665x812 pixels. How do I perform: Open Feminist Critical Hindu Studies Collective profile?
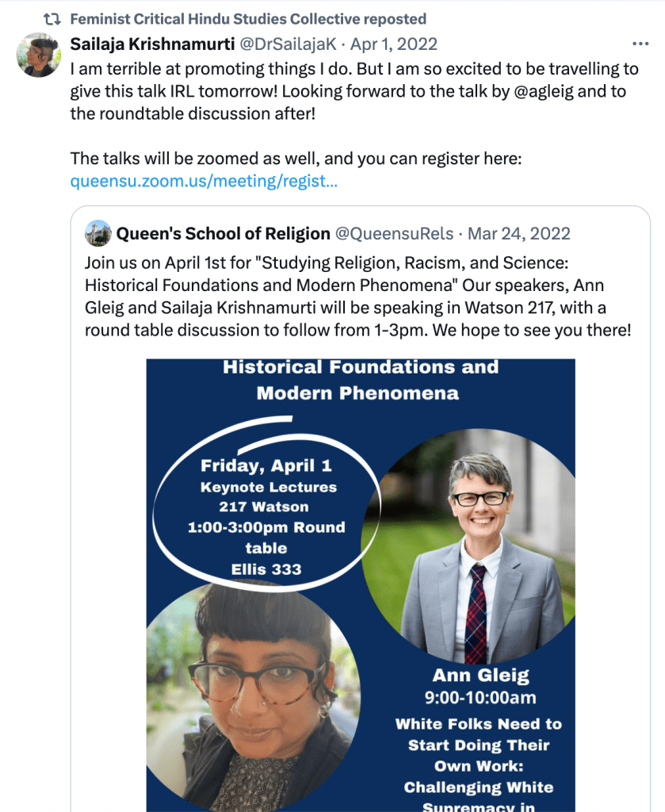[248, 18]
